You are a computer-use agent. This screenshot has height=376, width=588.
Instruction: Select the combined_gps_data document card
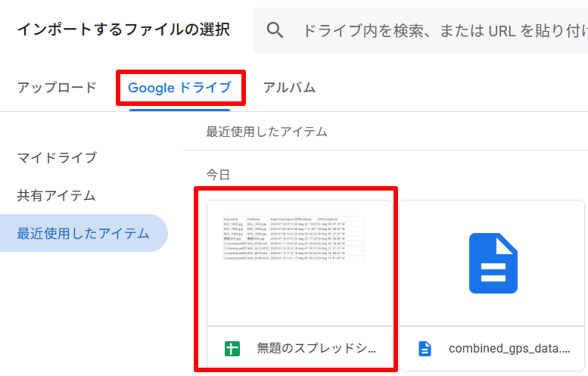493,285
